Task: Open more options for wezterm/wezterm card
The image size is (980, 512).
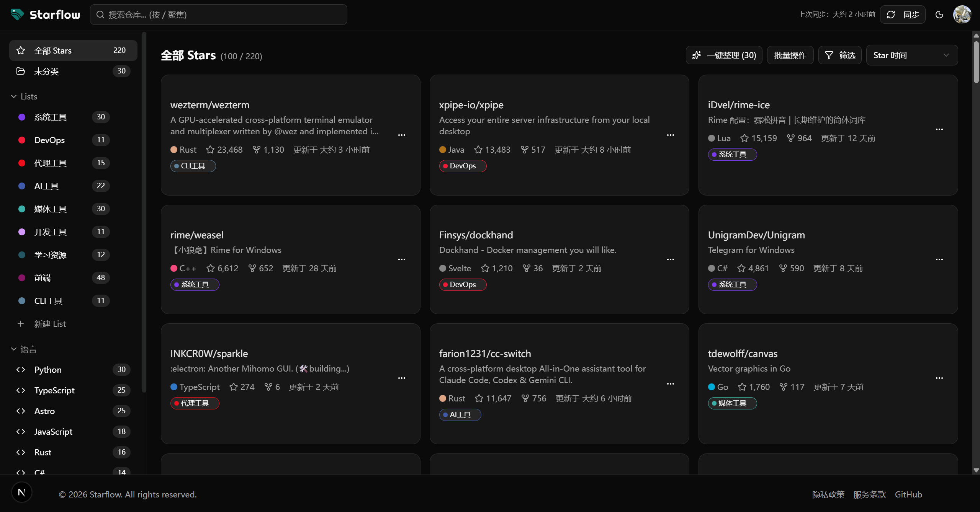Action: click(x=401, y=135)
